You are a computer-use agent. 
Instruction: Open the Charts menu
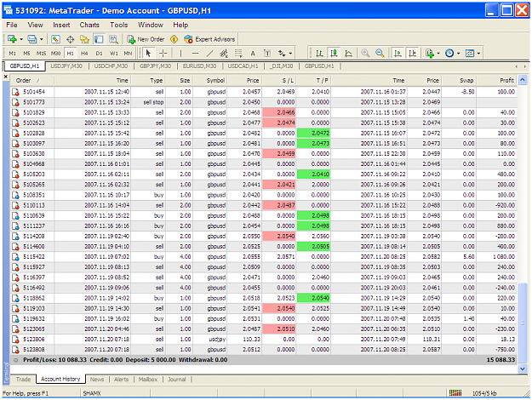(89, 25)
